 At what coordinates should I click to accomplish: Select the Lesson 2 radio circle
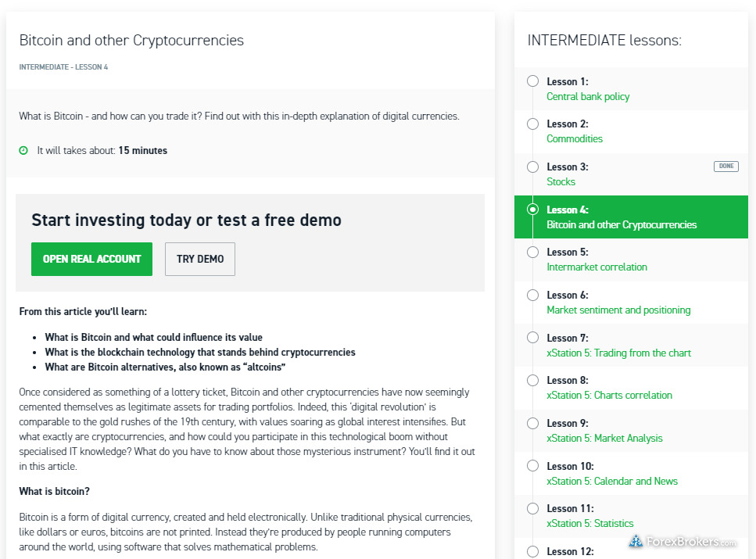tap(532, 124)
